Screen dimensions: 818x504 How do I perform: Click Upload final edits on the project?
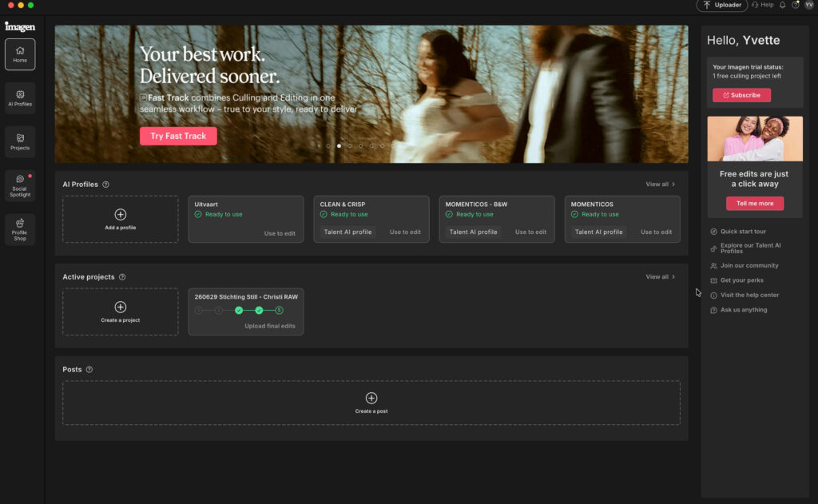[x=270, y=326]
